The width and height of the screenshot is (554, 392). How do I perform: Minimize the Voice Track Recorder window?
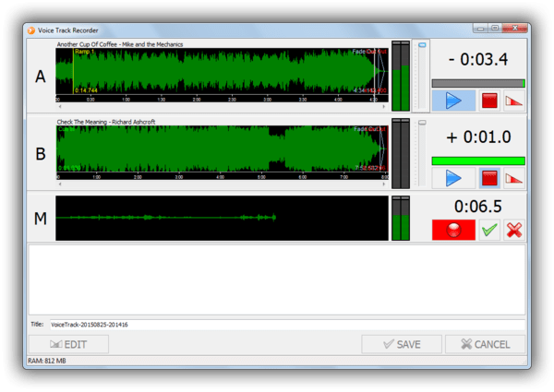coord(480,28)
